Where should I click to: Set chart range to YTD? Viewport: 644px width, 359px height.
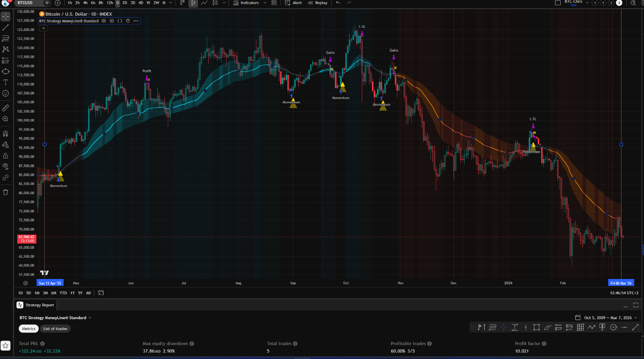click(x=63, y=293)
